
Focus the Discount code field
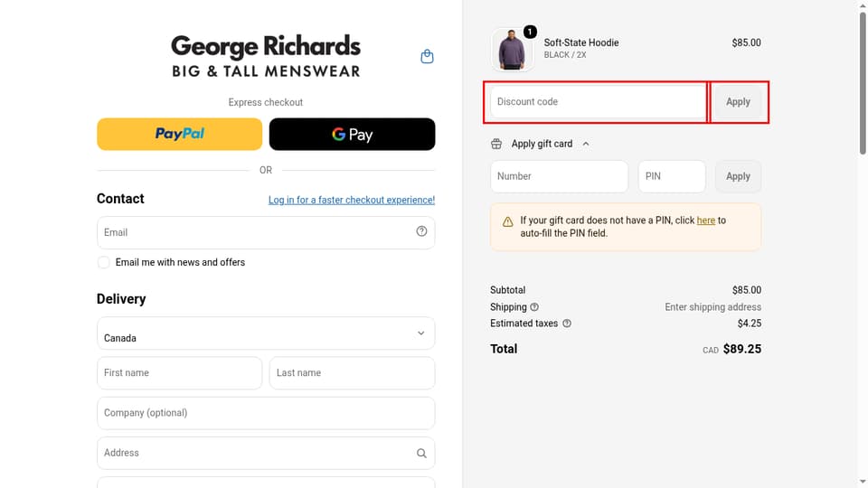(598, 102)
